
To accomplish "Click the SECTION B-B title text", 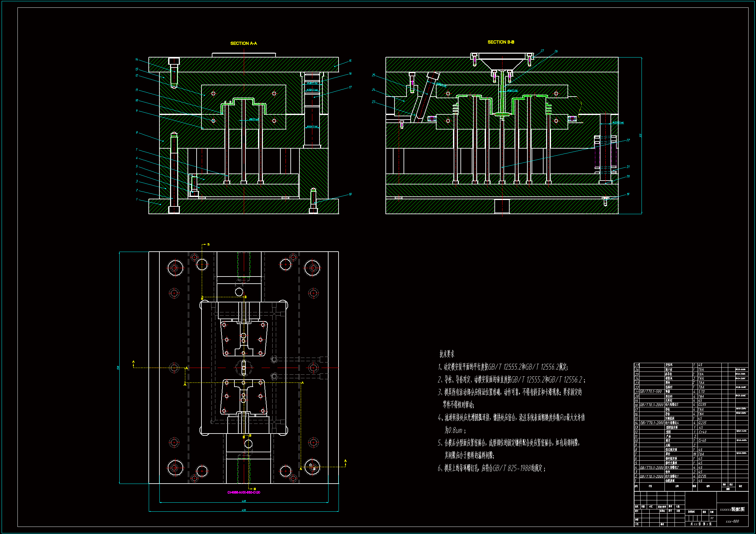I will (x=501, y=42).
